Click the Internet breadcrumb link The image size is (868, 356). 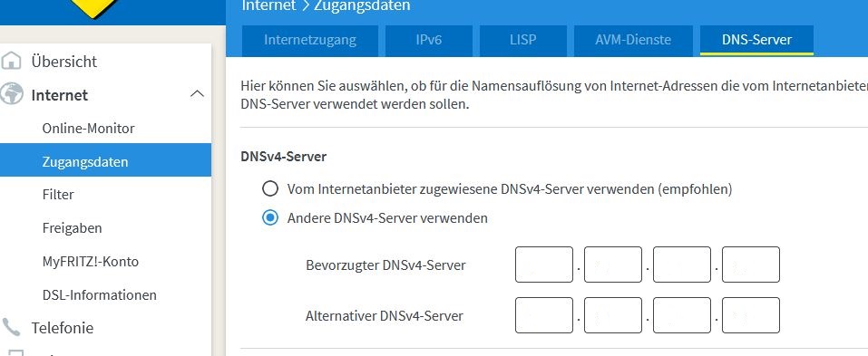[x=268, y=6]
